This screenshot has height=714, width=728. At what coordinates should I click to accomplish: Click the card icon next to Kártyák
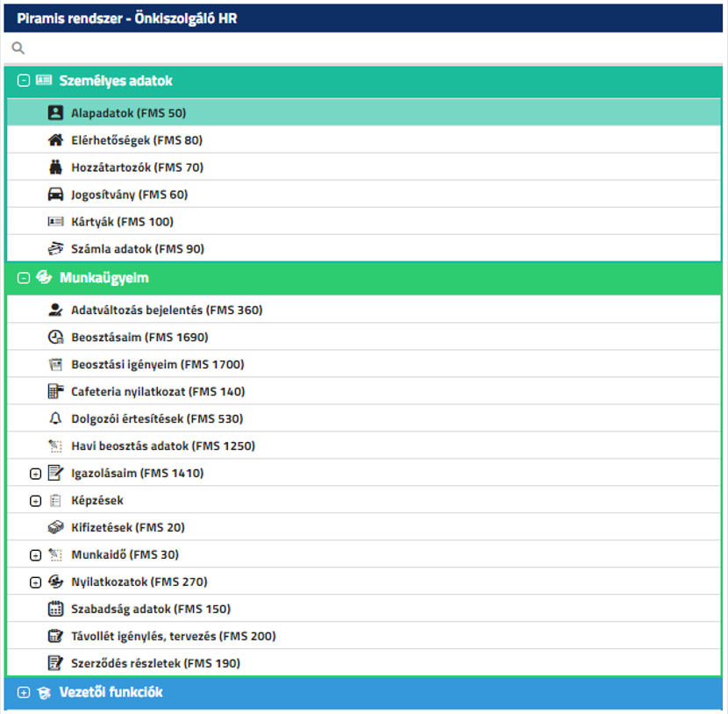click(x=55, y=221)
